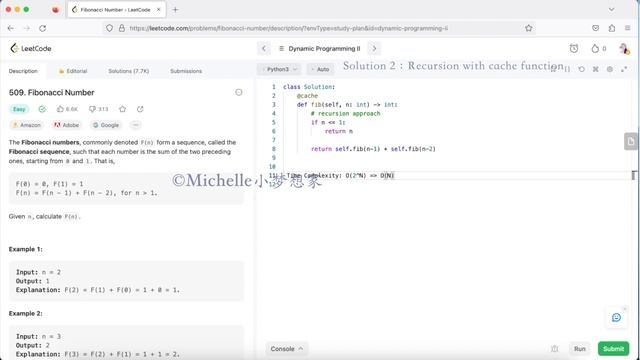
Task: Click the editor vertical scrollbar marker
Action: click(633, 176)
